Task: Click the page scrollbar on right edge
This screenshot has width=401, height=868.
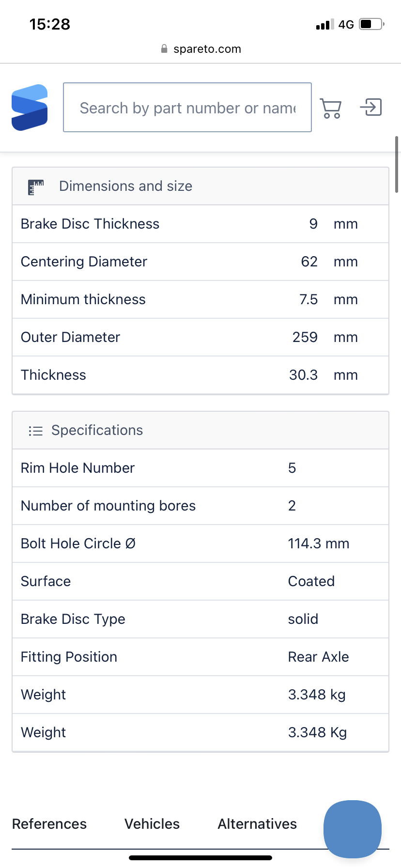Action: click(x=397, y=165)
